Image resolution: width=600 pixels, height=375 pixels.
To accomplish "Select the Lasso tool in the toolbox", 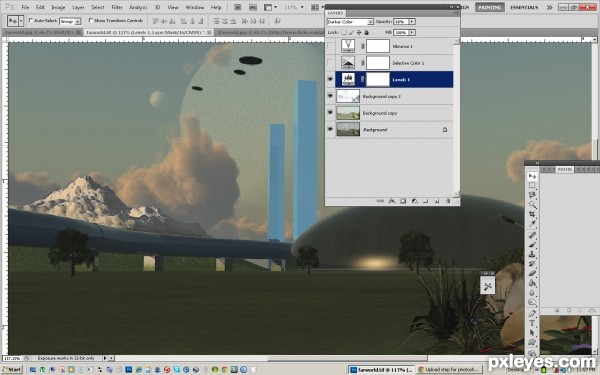I will coord(532,195).
